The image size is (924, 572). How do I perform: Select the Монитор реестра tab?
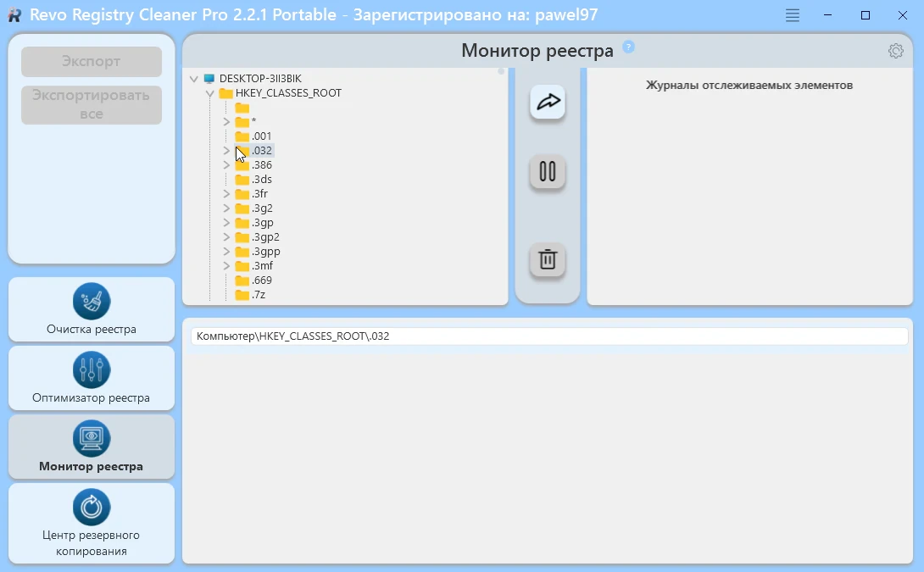tap(92, 447)
